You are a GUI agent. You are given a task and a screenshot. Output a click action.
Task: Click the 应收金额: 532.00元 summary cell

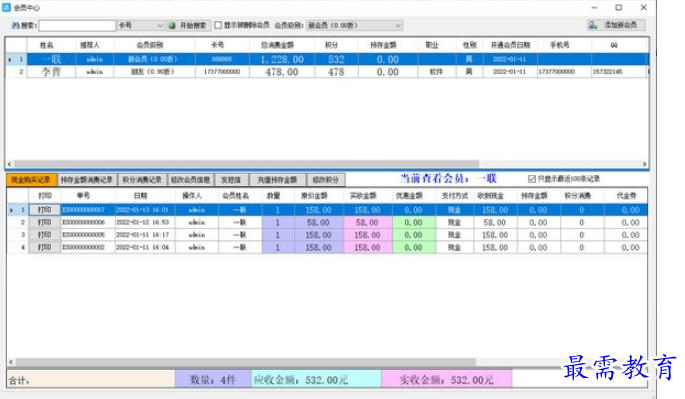[x=316, y=380]
